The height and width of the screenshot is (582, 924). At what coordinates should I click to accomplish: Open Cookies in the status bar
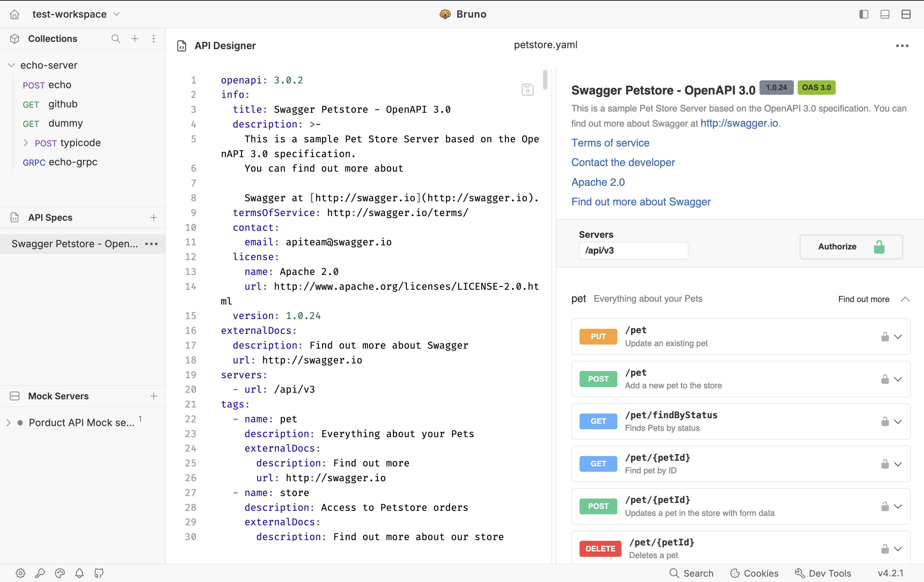click(x=754, y=573)
